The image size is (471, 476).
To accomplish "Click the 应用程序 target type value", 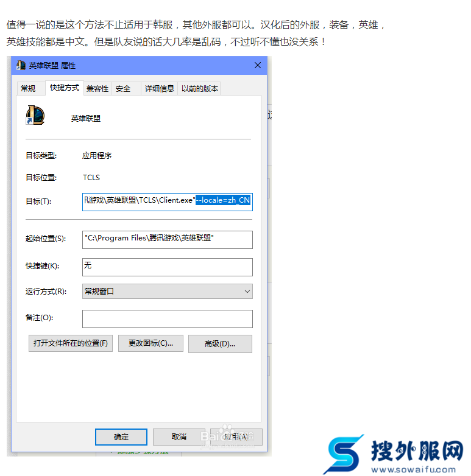I will click(x=97, y=155).
